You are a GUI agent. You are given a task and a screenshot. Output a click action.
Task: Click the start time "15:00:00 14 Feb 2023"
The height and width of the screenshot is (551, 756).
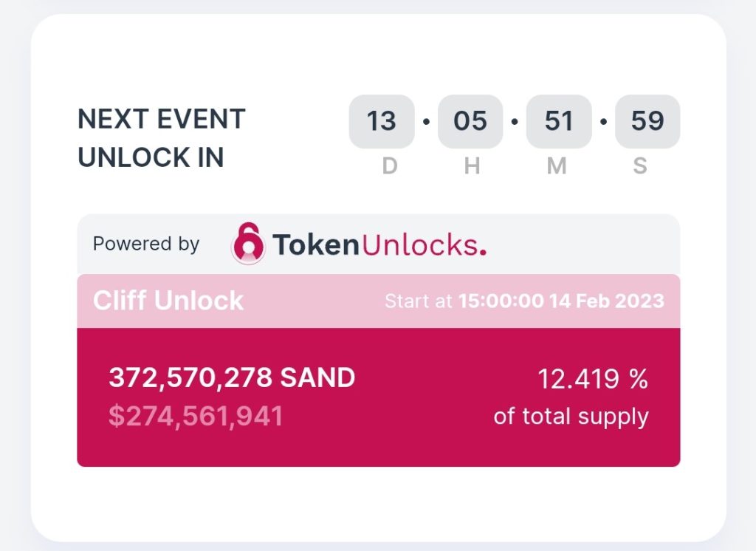tap(561, 301)
